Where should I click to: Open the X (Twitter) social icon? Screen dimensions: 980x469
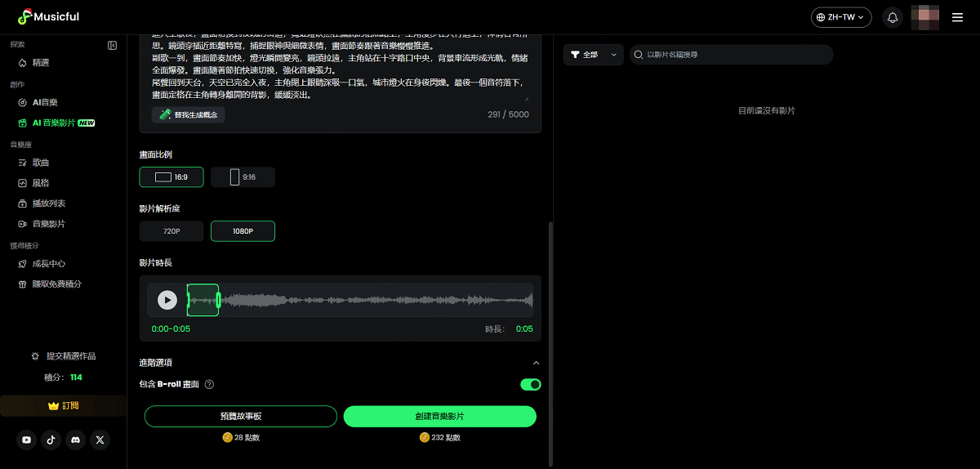[x=100, y=440]
